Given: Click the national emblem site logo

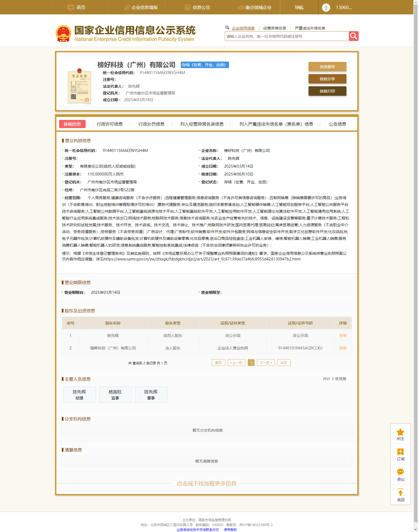Looking at the screenshot, I should [63, 34].
